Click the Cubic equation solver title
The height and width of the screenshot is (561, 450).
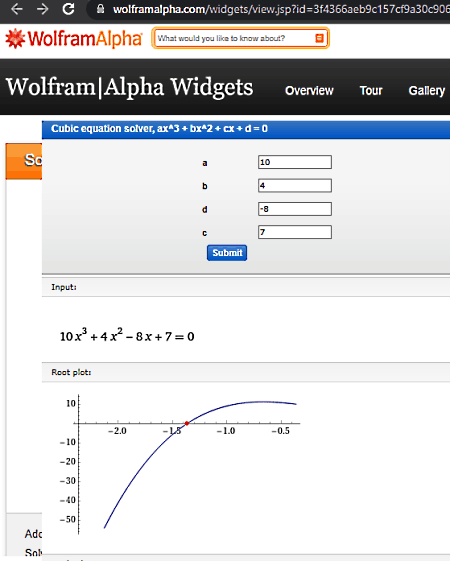pyautogui.click(x=159, y=128)
